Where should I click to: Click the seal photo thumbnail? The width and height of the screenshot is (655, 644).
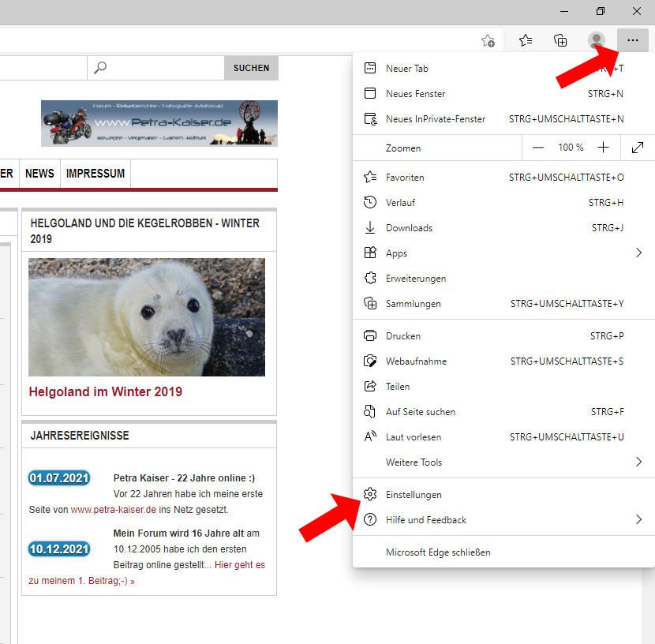pyautogui.click(x=147, y=317)
